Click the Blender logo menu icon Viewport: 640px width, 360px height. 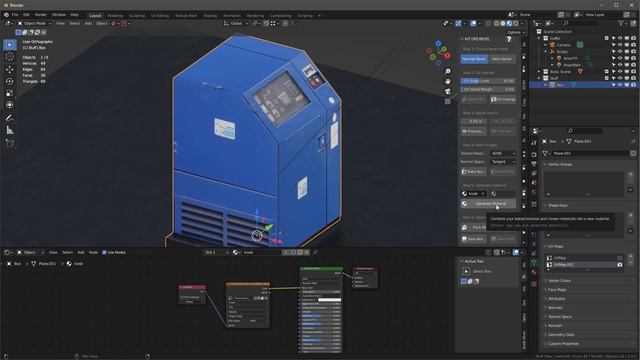click(6, 15)
